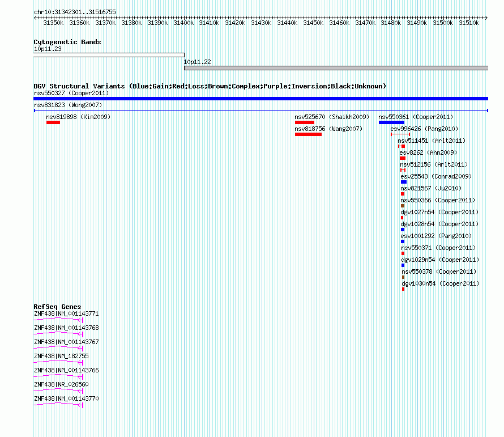Open ZNF438|NM_182755 transcript
This screenshot has height=437, width=504.
coord(58,362)
